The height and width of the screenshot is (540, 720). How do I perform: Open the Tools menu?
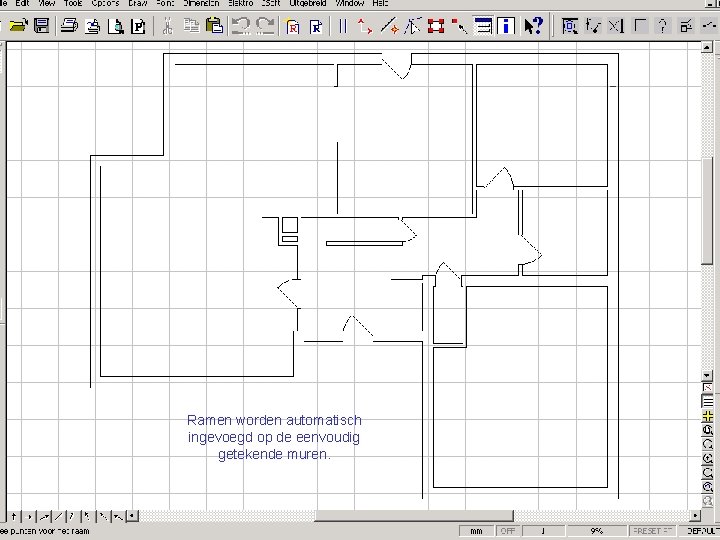click(x=73, y=3)
